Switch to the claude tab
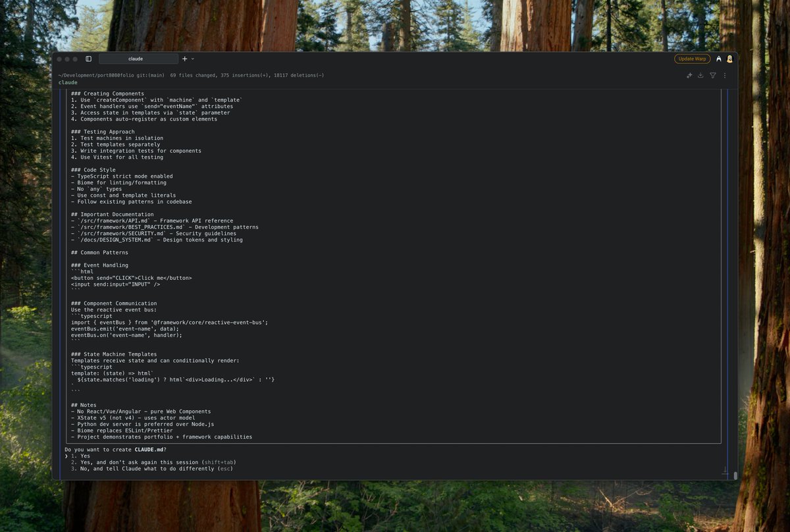The image size is (790, 532). click(x=138, y=59)
